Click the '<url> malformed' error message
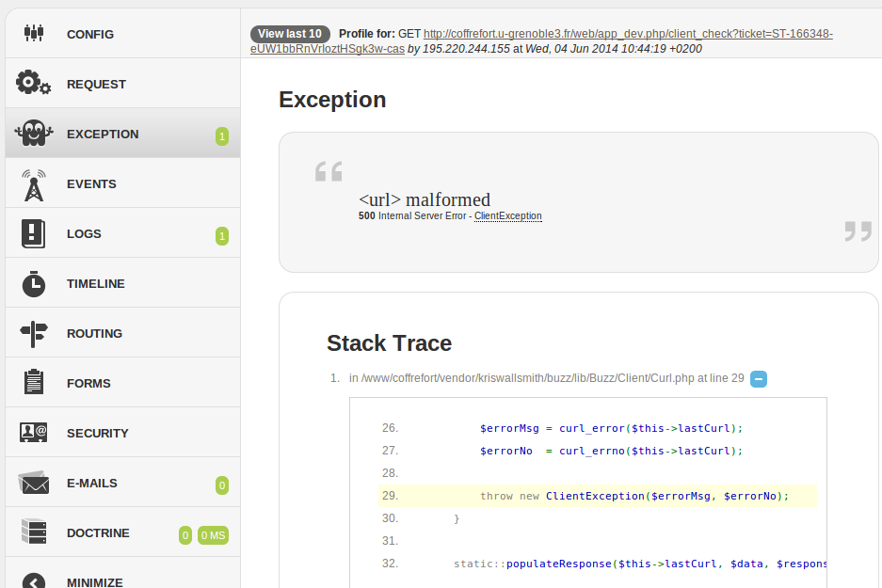This screenshot has width=882, height=588. [x=425, y=199]
